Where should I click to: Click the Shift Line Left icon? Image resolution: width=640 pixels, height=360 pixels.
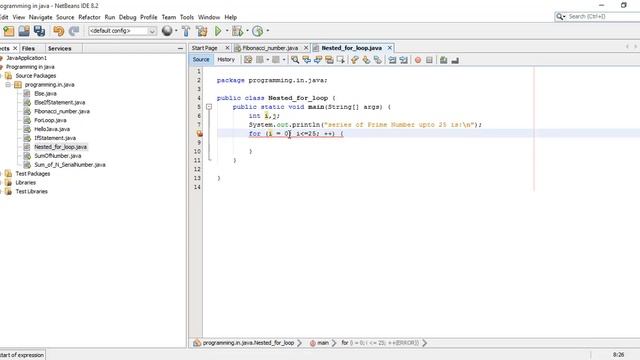tap(392, 60)
